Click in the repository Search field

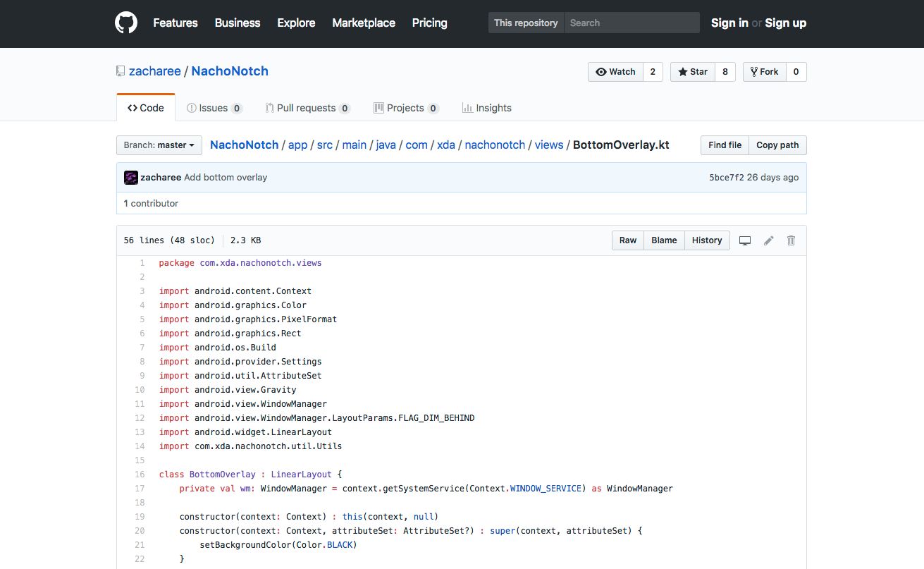click(x=631, y=23)
